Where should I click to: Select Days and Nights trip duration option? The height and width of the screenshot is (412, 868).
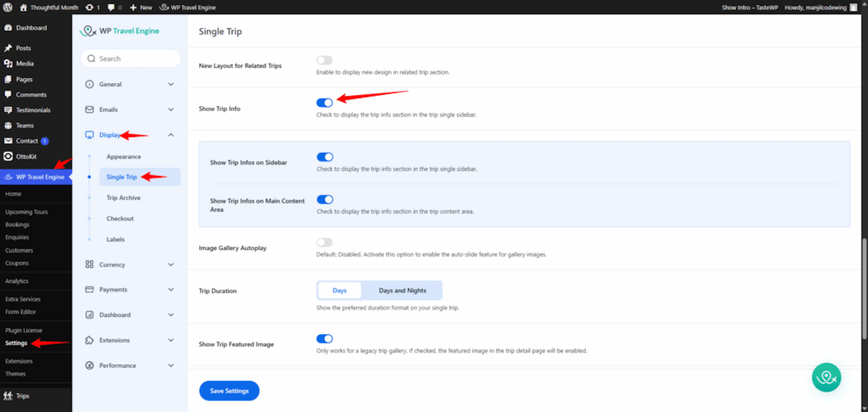pyautogui.click(x=402, y=290)
